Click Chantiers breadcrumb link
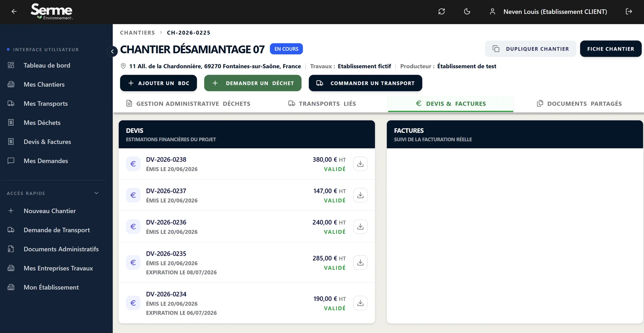Image resolution: width=644 pixels, height=333 pixels. pyautogui.click(x=137, y=33)
